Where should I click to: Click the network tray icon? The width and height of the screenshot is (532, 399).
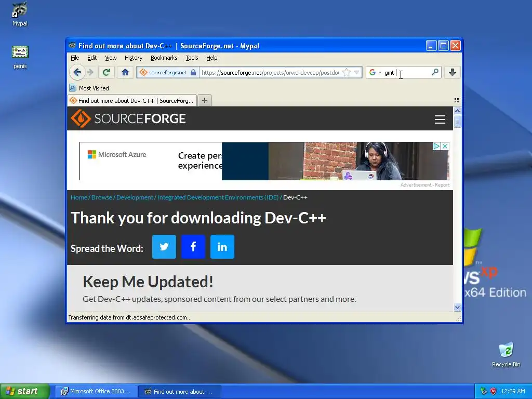click(x=484, y=391)
